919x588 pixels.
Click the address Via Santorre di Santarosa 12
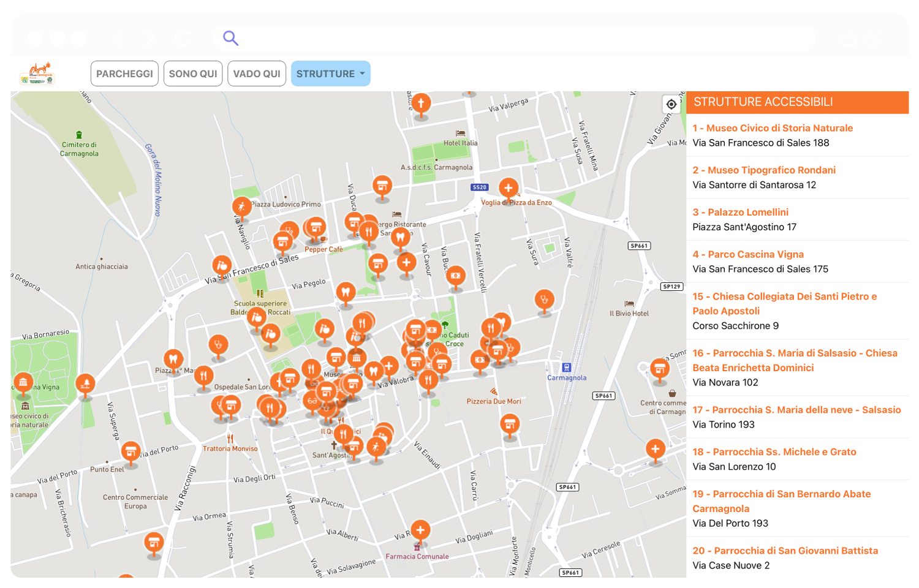(754, 185)
